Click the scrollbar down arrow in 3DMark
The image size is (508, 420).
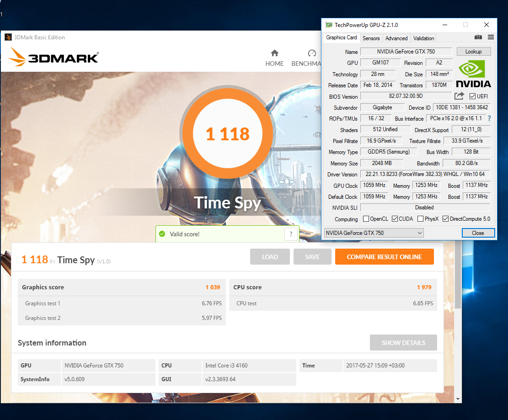tap(458, 399)
